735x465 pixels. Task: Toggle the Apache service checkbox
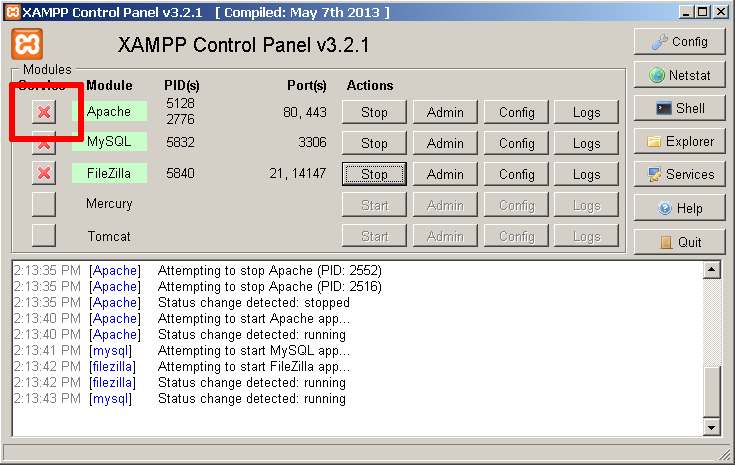click(x=44, y=112)
